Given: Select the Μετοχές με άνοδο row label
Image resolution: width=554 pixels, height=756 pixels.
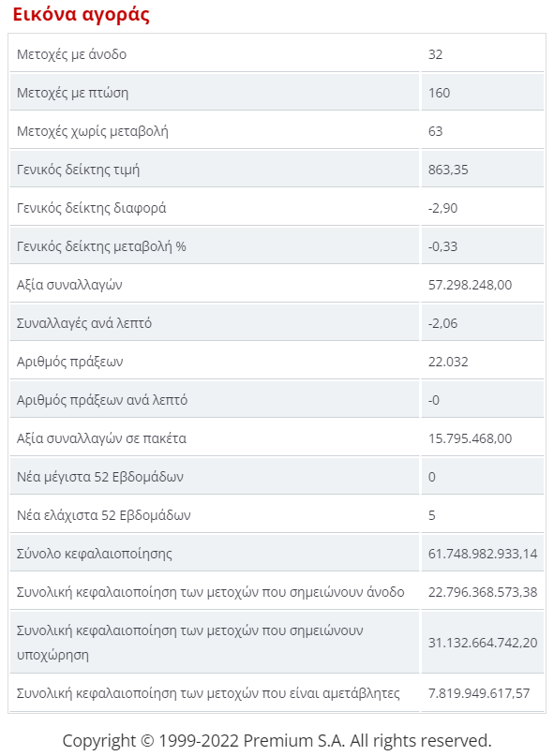Looking at the screenshot, I should [71, 54].
